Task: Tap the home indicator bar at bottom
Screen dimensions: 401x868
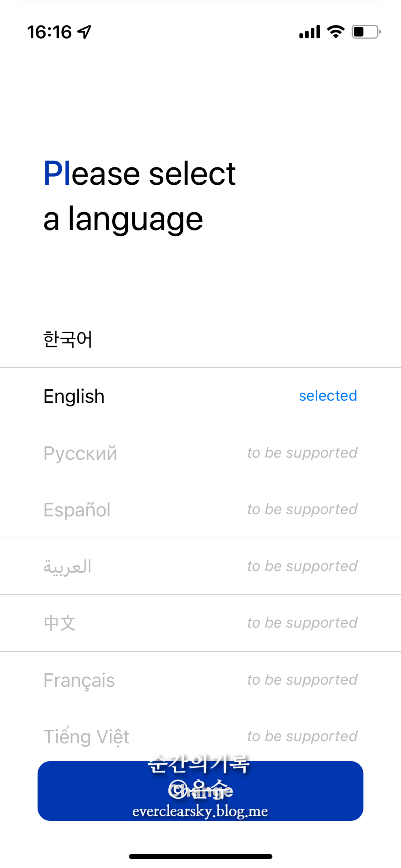Action: [200, 856]
